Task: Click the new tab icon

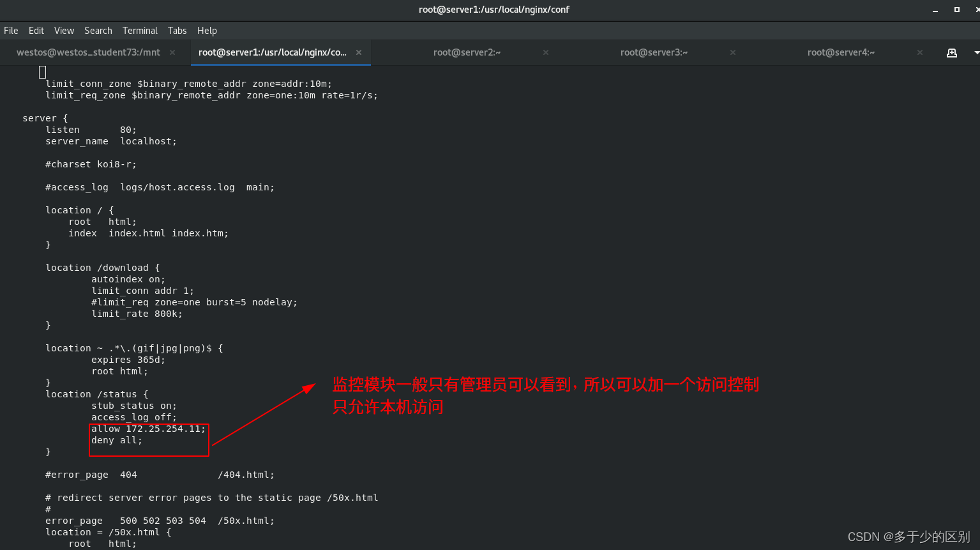Action: [x=951, y=52]
